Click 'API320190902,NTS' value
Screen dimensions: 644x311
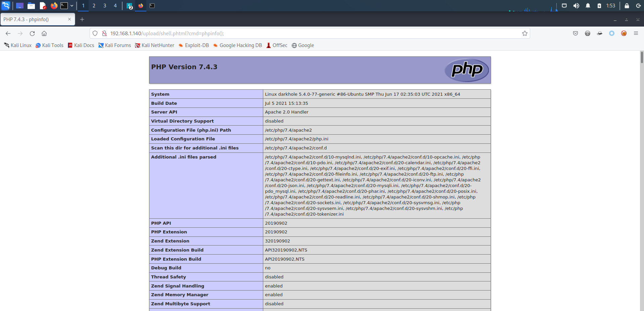click(286, 250)
